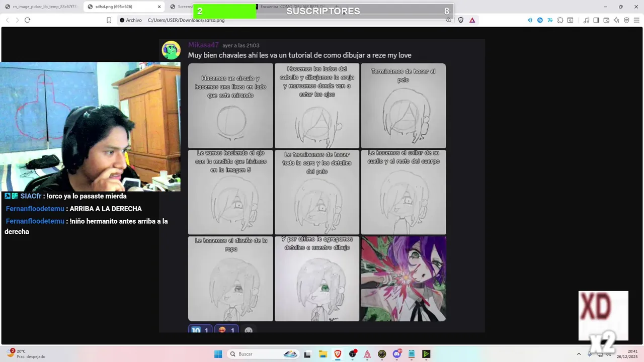
Task: Open the 7TV extension icon
Action: [550, 20]
